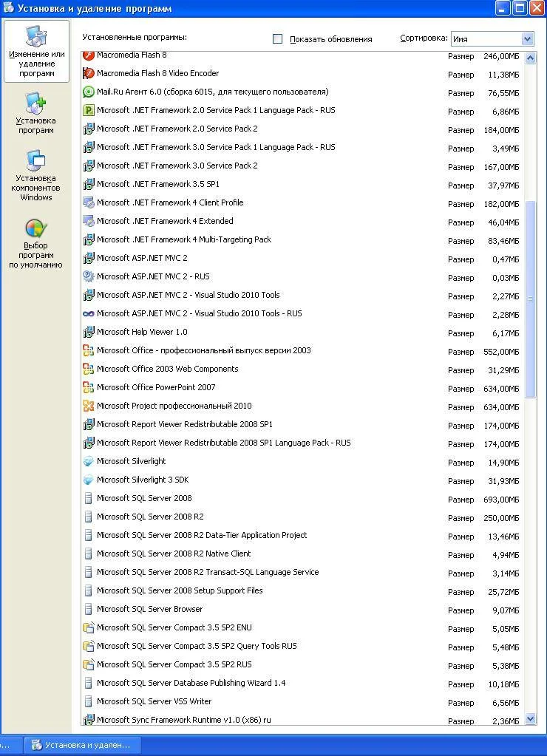Select Microsoft Office PowerPoint 2007 entry

[156, 388]
